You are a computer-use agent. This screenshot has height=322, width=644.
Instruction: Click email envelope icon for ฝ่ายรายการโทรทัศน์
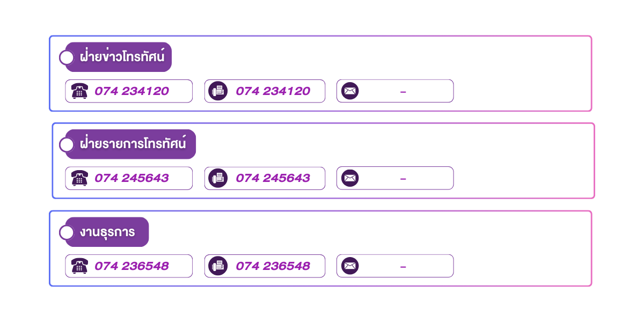pos(350,178)
